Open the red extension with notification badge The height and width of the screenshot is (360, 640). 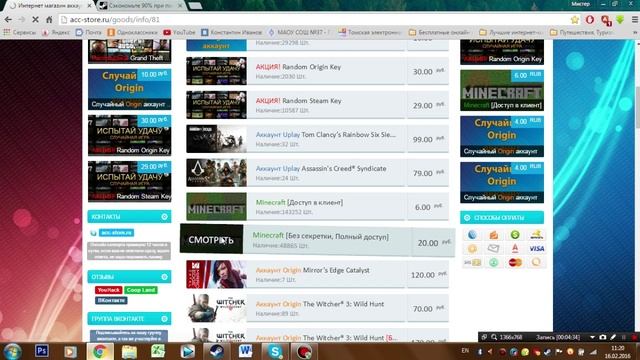(606, 20)
